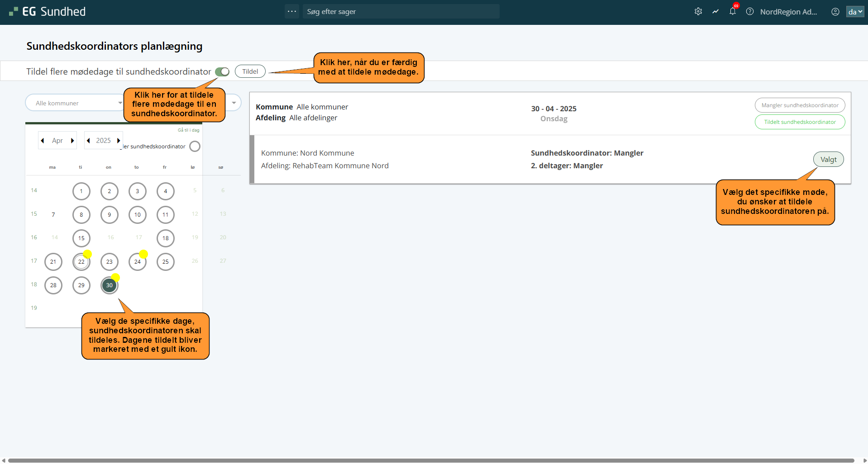Viewport: 868px width, 464px height.
Task: Toggle off Tildel flere mødedage switch
Action: (x=222, y=72)
